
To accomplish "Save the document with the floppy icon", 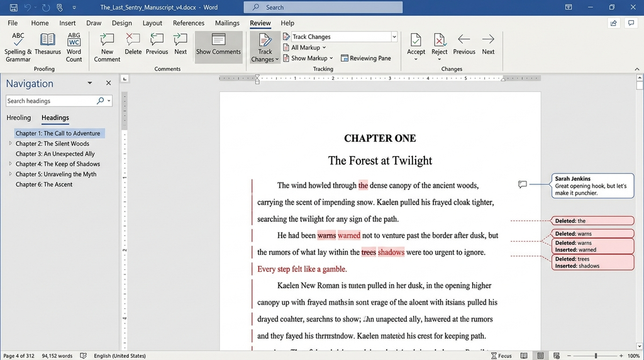I will click(14, 8).
